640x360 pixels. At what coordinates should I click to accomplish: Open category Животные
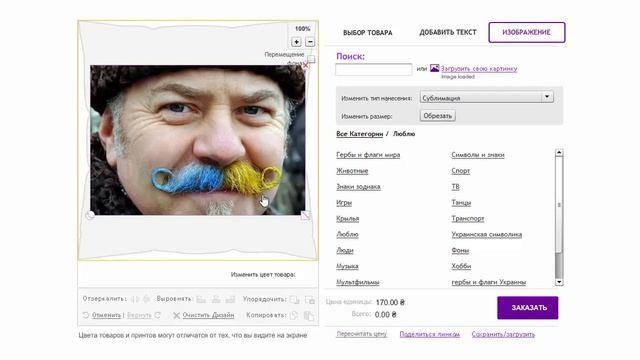coord(352,171)
